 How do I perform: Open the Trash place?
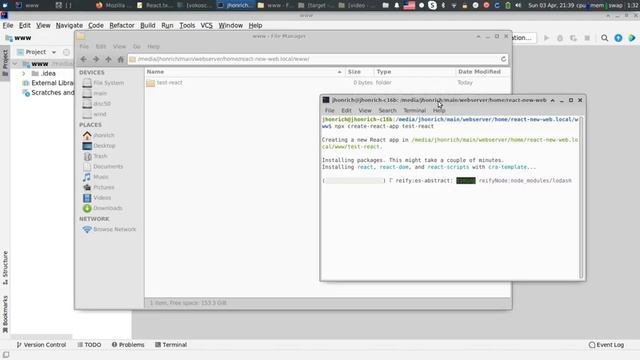[x=95, y=156]
